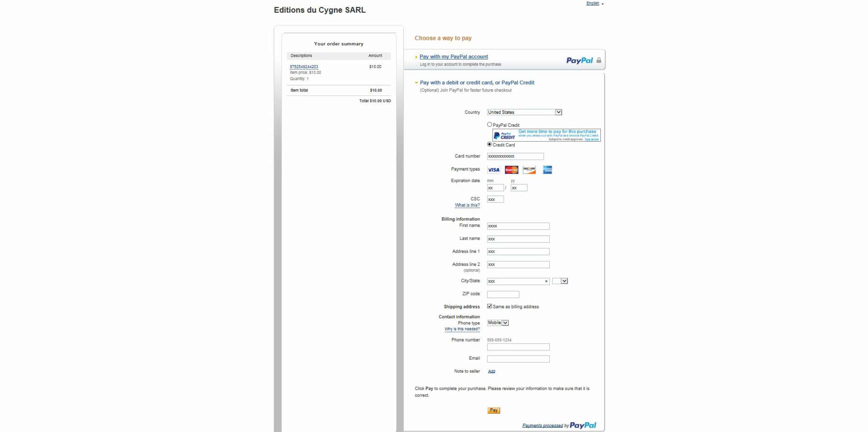Click the PayPal logo beside the padlock
The image size is (868, 432).
pos(579,61)
